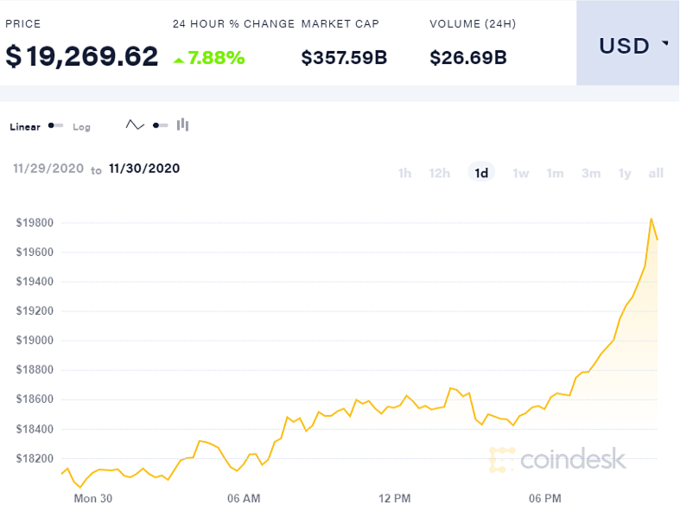
Task: Select the 1h time range tab
Action: pos(404,173)
